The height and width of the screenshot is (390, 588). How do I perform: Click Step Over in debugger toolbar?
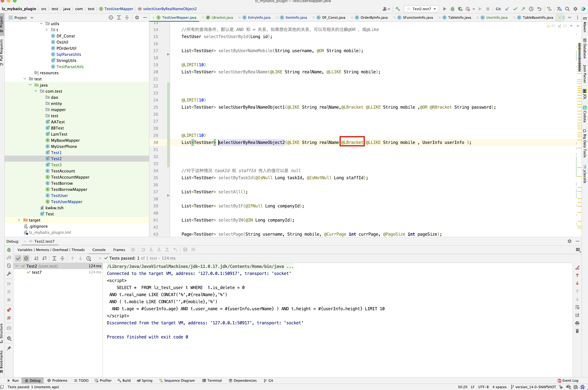[x=143, y=249]
